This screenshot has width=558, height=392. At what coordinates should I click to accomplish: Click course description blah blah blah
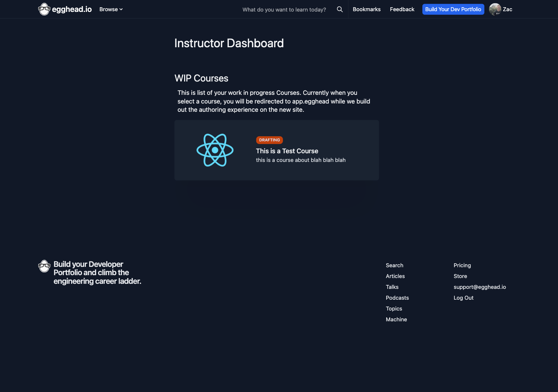coord(301,160)
